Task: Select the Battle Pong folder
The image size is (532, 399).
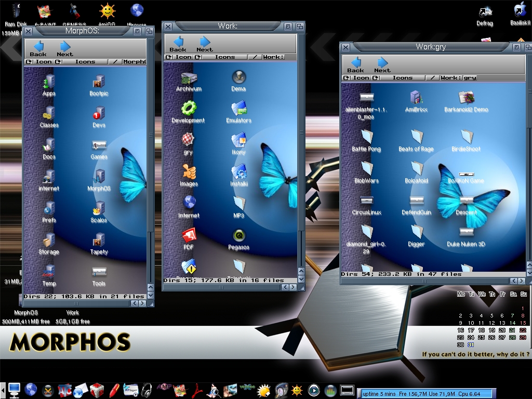Action: click(x=366, y=140)
